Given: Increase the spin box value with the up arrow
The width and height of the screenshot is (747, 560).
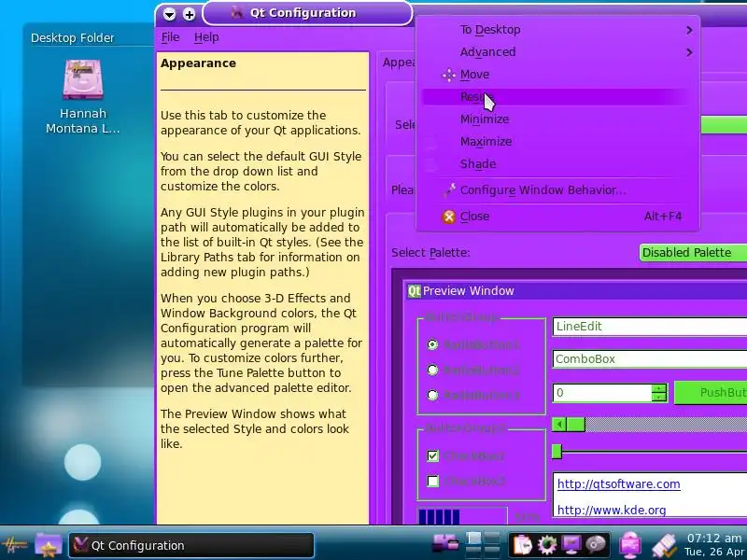Looking at the screenshot, I should tap(659, 388).
